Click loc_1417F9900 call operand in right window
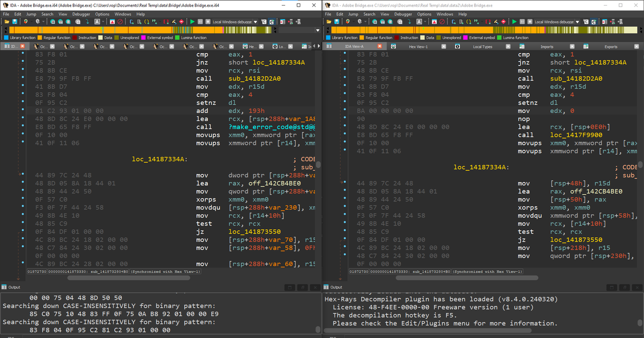Screen dimensions: 644x338 coord(576,135)
